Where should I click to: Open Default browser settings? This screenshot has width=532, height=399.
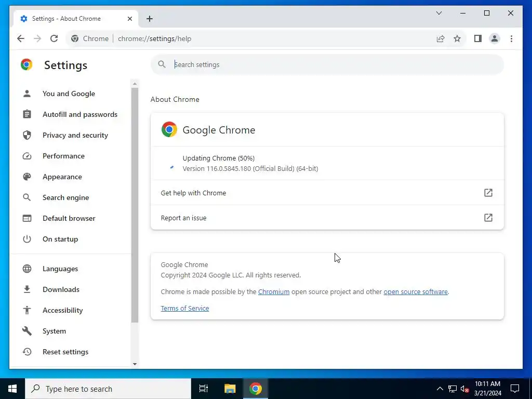(x=69, y=218)
